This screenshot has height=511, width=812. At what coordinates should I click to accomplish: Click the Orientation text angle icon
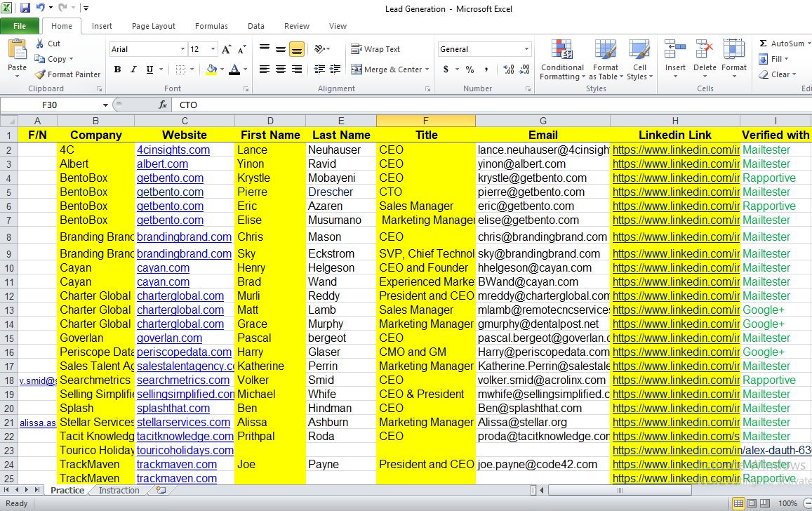(319, 49)
